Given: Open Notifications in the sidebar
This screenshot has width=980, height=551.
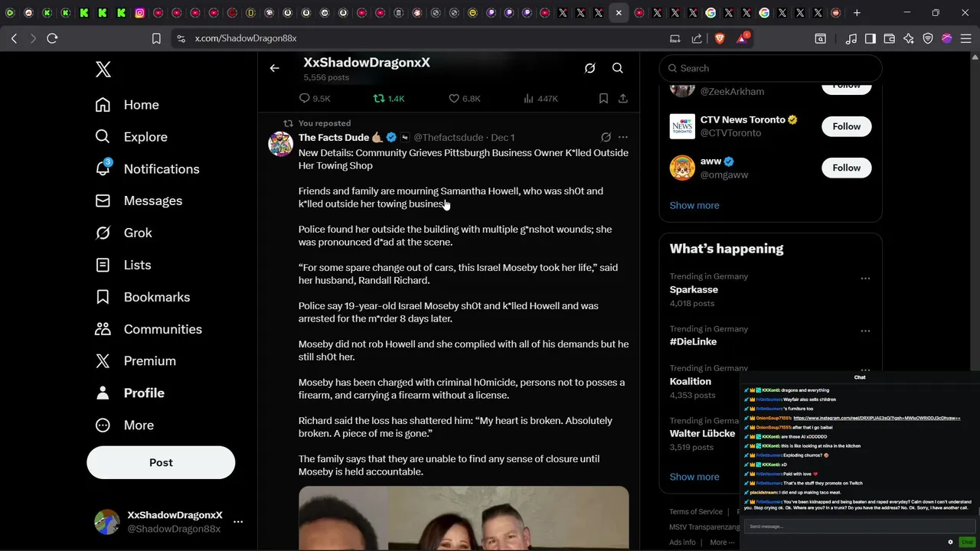Looking at the screenshot, I should coord(147,169).
